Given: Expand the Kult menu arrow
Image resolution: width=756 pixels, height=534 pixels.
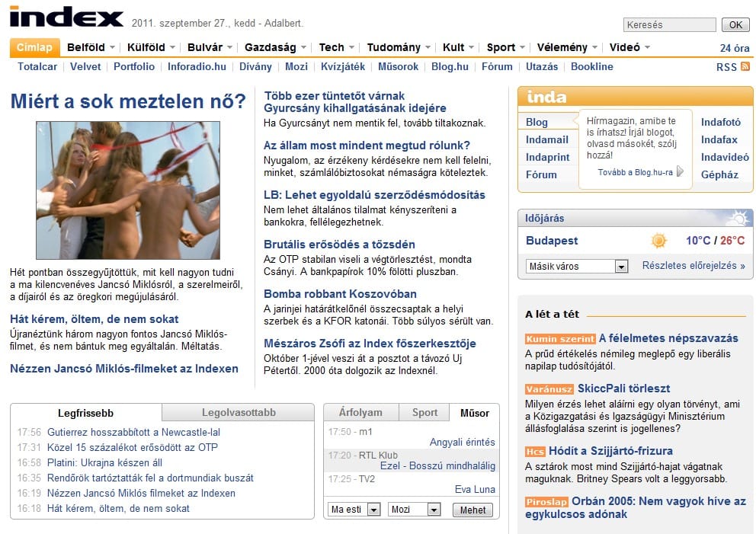Looking at the screenshot, I should (471, 47).
